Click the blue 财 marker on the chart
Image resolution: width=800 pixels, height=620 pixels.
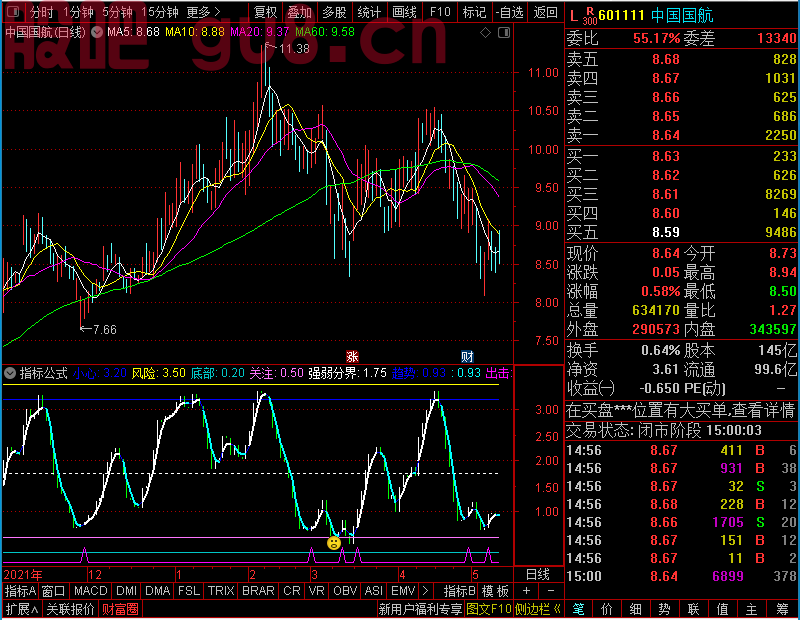point(467,356)
